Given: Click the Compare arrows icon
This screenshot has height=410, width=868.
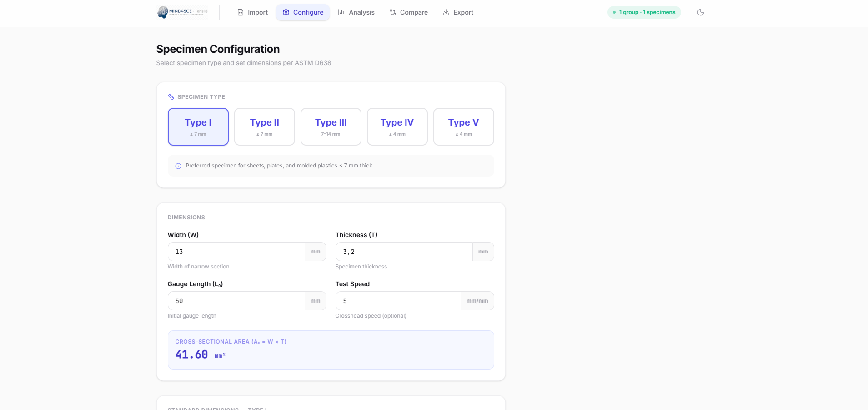Looking at the screenshot, I should [393, 12].
